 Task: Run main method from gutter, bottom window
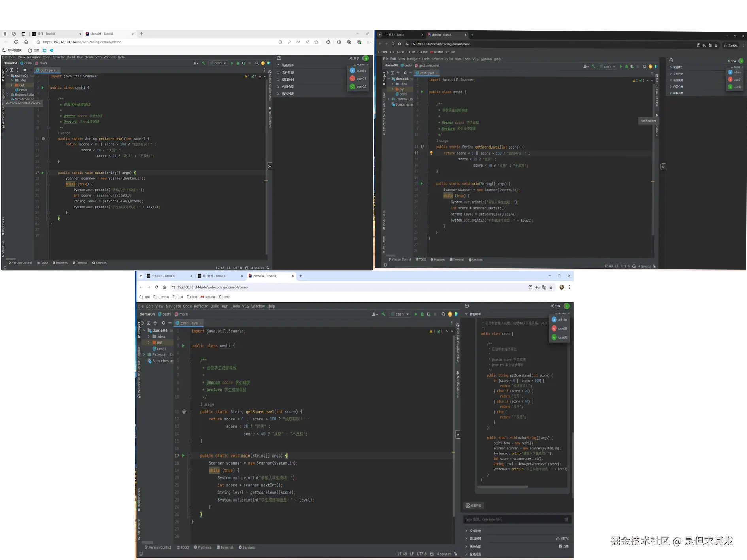(183, 456)
